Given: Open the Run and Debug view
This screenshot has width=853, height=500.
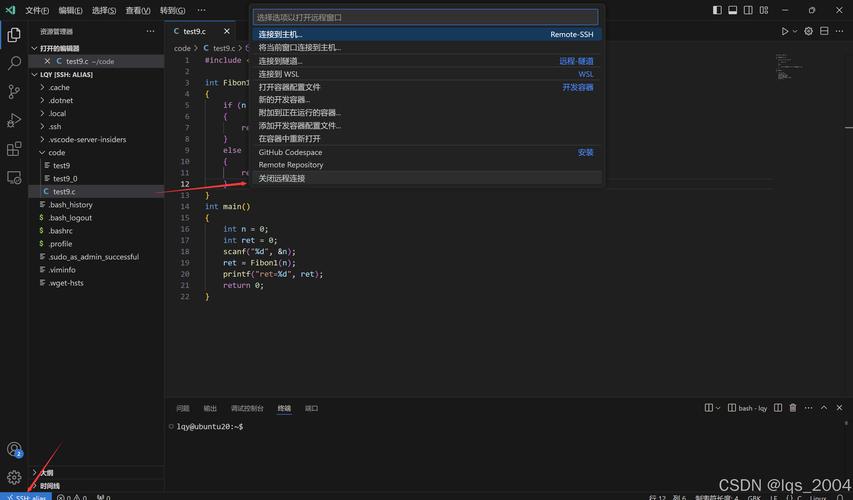Looking at the screenshot, I should coord(14,120).
